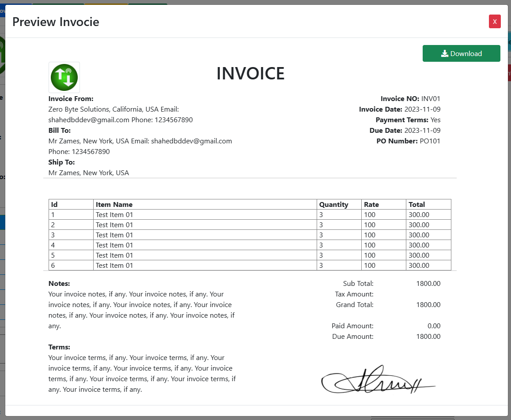Click the green arrows company logo
Screen dimensions: 511x420
pos(64,77)
